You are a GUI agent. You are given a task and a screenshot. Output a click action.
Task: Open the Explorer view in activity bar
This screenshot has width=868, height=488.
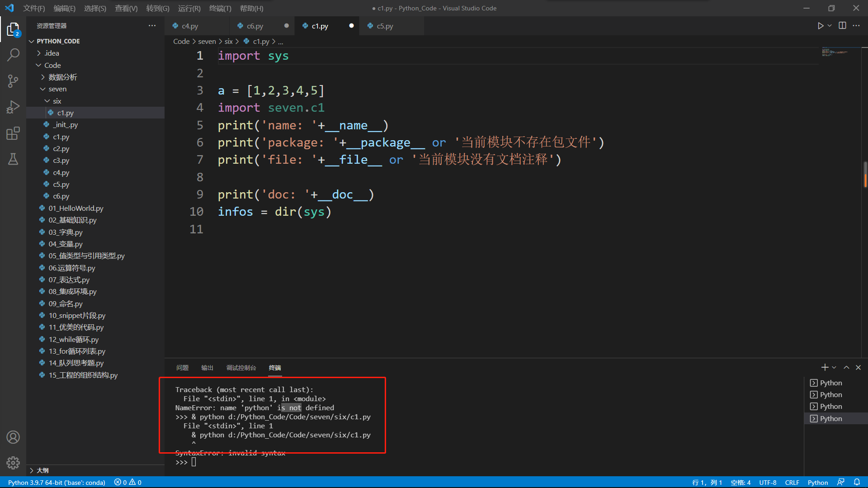(x=13, y=29)
